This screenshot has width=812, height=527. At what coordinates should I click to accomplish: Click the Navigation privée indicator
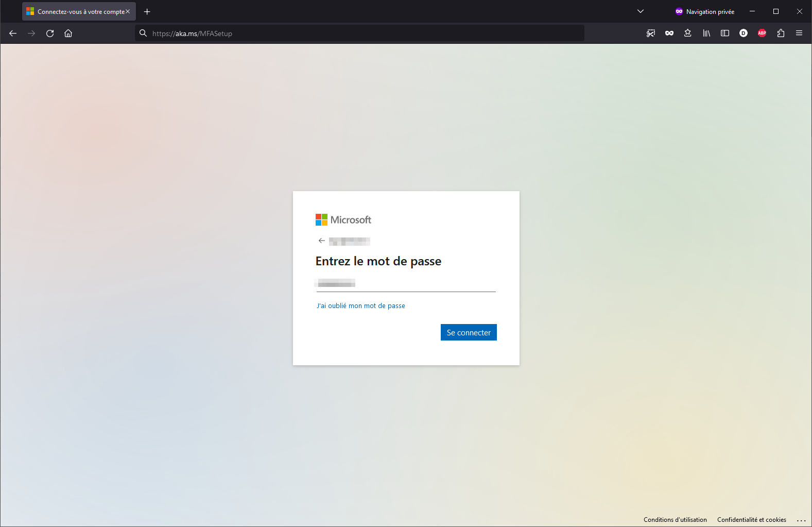[705, 11]
